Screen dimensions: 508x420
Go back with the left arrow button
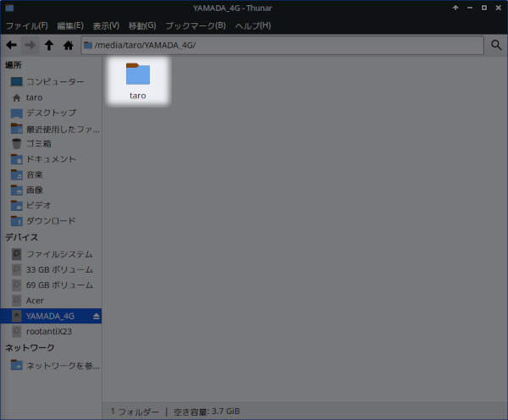coord(11,45)
